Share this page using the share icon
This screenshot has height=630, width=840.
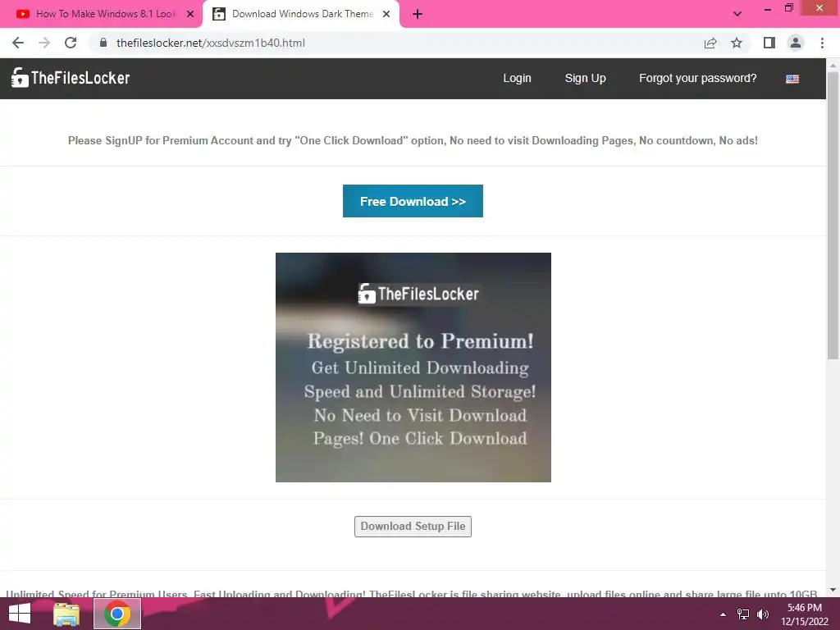point(710,43)
